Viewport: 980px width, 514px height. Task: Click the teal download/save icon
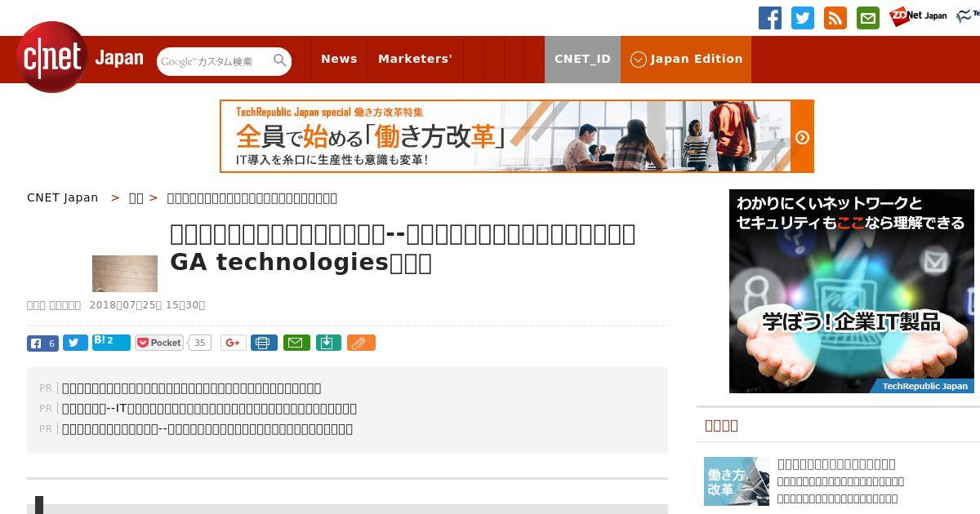(327, 343)
